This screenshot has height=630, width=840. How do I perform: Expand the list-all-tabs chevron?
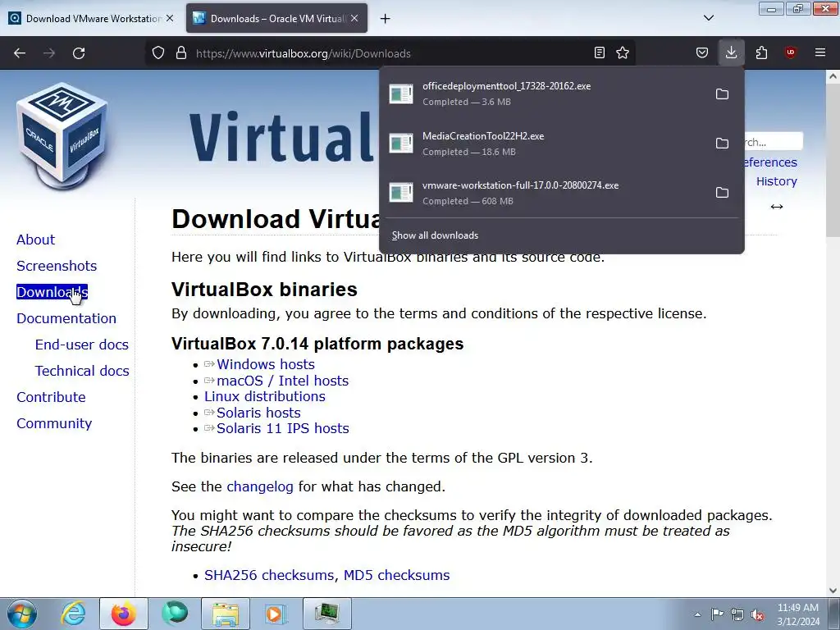tap(708, 18)
